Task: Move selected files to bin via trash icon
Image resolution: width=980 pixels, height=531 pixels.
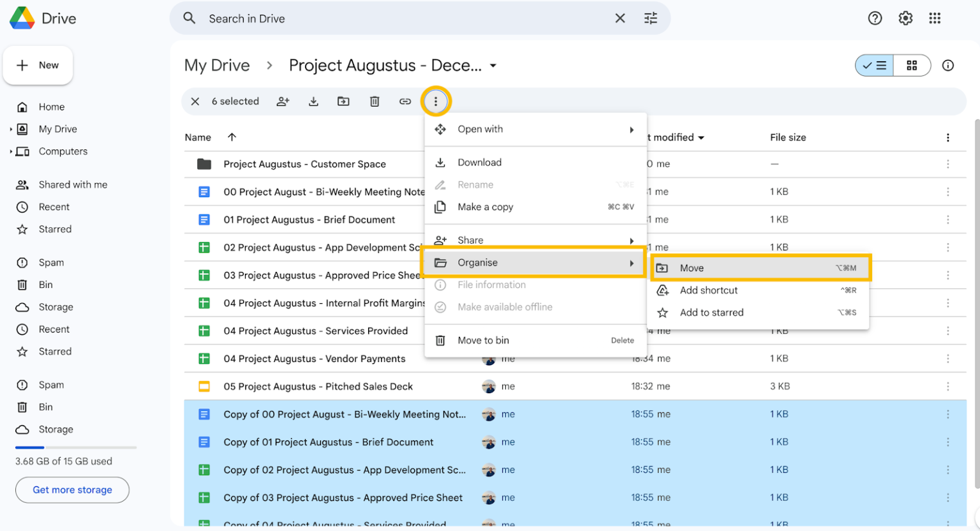Action: (375, 101)
